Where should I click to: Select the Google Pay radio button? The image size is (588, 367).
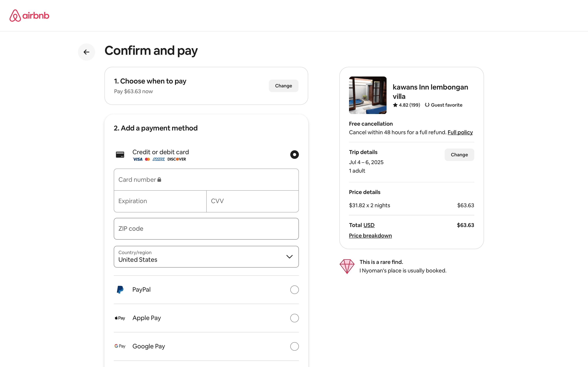tap(294, 346)
